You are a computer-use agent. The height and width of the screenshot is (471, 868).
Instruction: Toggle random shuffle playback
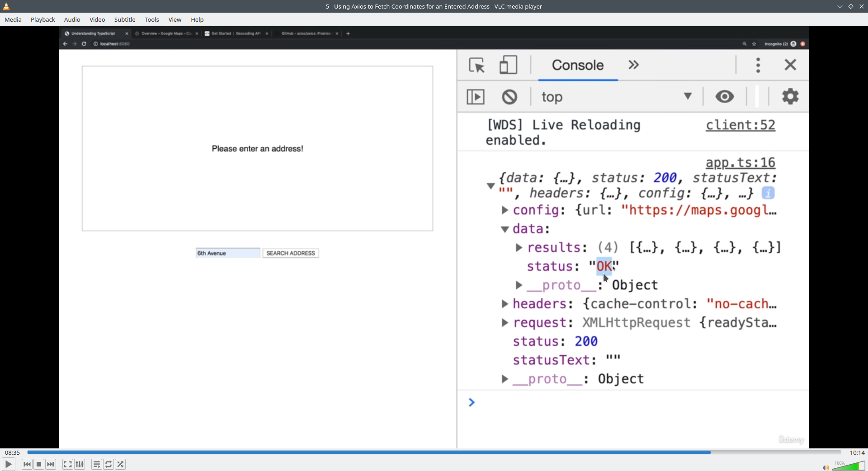(120, 464)
